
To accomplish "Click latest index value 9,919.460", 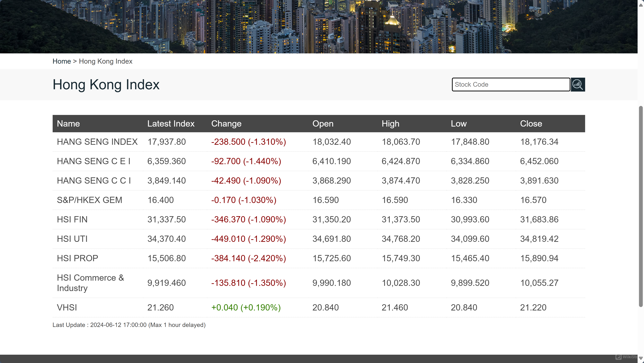I will pyautogui.click(x=167, y=283).
